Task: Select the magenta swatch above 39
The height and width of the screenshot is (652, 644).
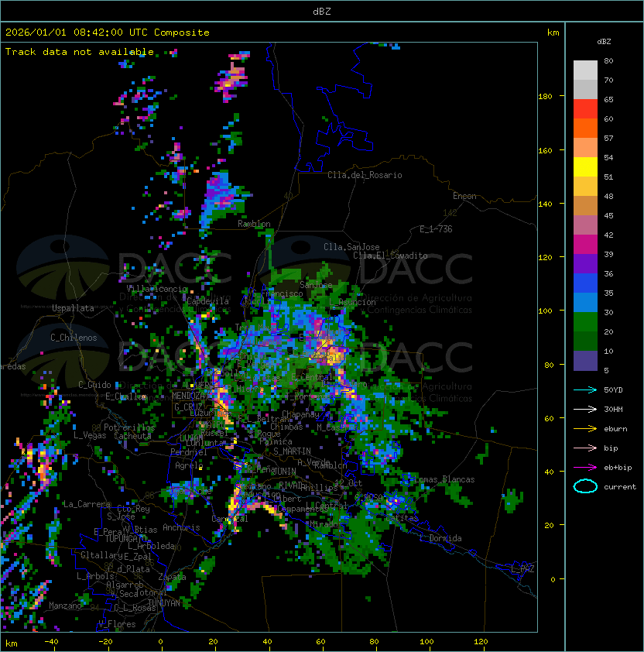Action: click(x=585, y=245)
